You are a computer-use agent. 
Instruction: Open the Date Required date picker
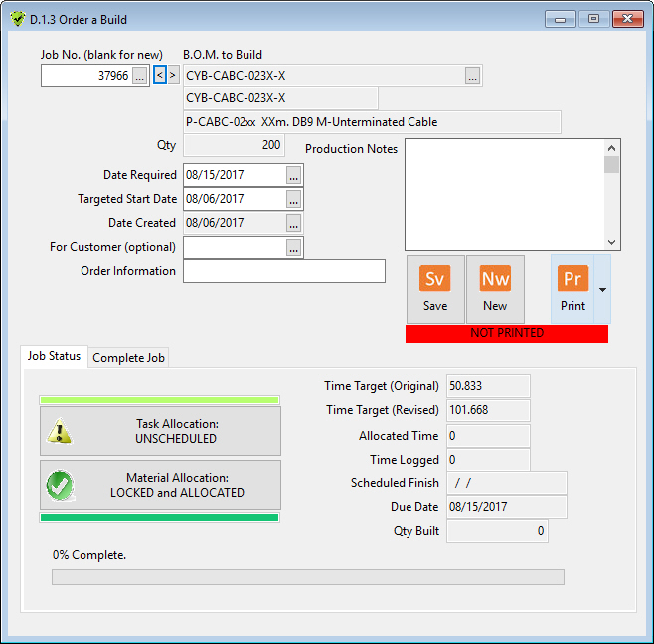tap(293, 175)
